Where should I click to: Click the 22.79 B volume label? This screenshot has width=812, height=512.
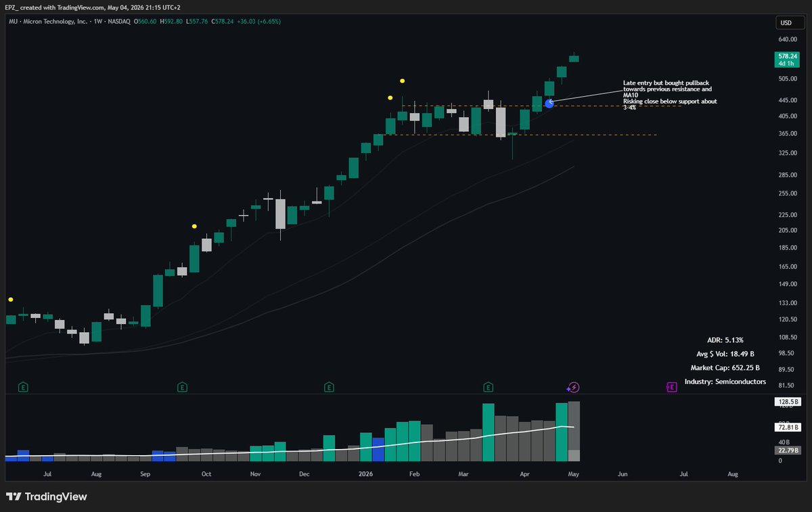coord(788,450)
